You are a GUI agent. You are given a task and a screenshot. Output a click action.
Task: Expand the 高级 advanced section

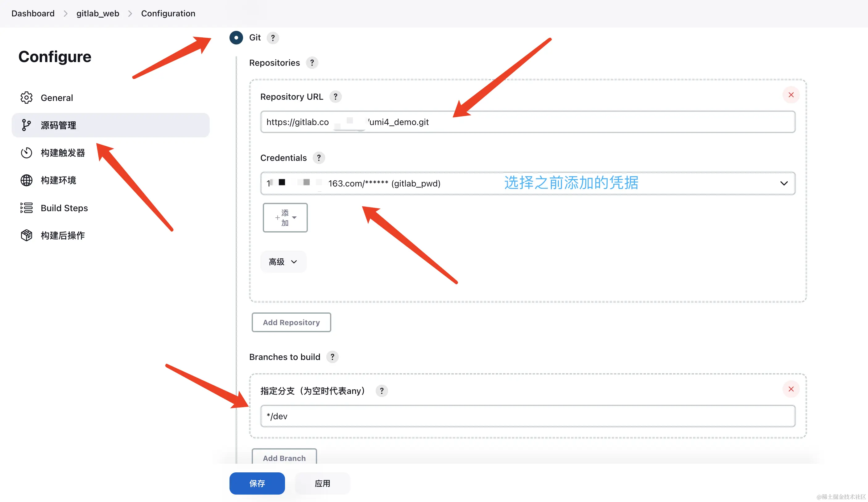[283, 262]
